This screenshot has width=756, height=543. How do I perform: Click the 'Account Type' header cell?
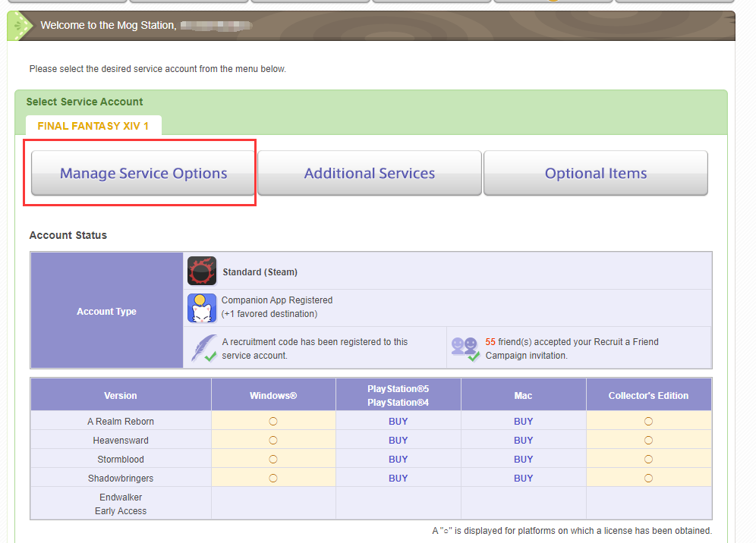pos(106,311)
